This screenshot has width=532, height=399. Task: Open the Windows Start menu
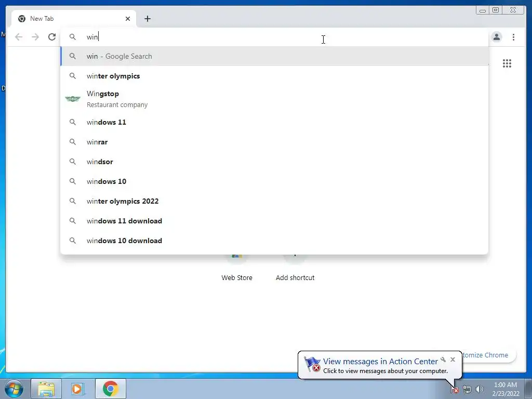click(x=14, y=389)
